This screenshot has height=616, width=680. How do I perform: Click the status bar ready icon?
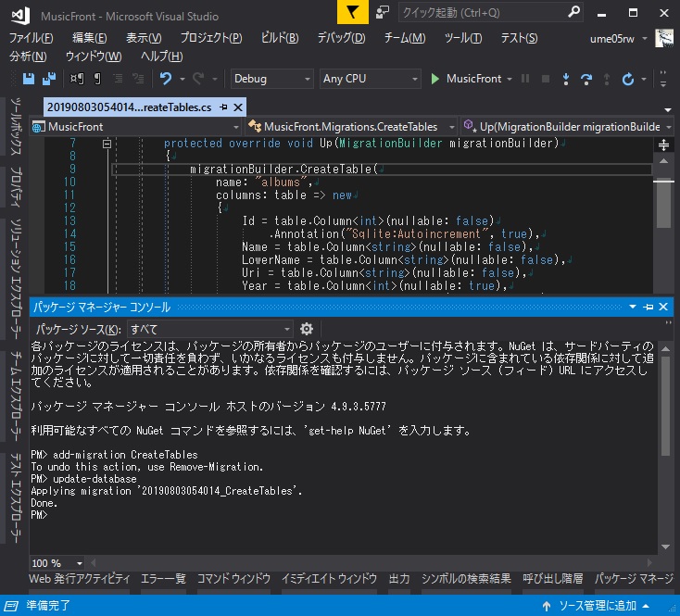(11, 606)
